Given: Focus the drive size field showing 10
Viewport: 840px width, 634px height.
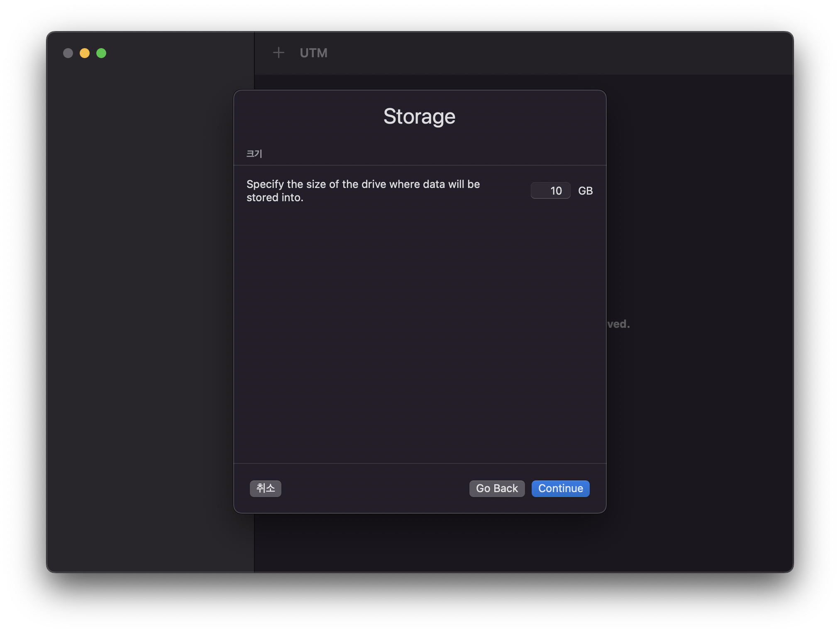Looking at the screenshot, I should [x=550, y=191].
